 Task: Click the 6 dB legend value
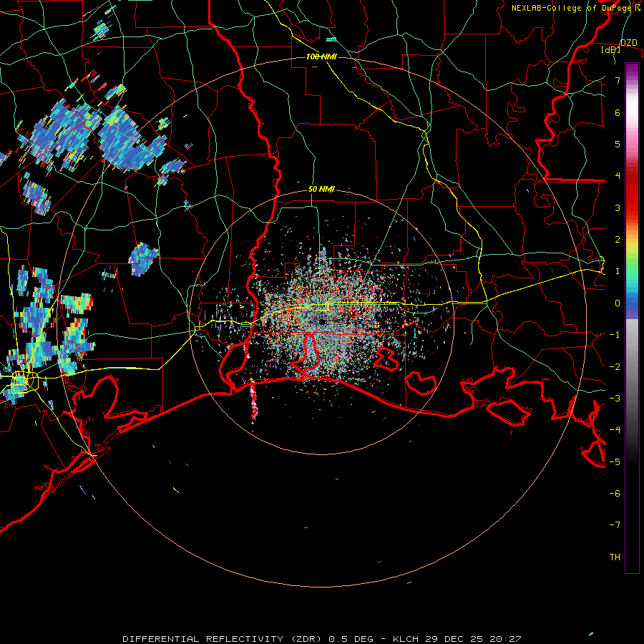pos(618,112)
